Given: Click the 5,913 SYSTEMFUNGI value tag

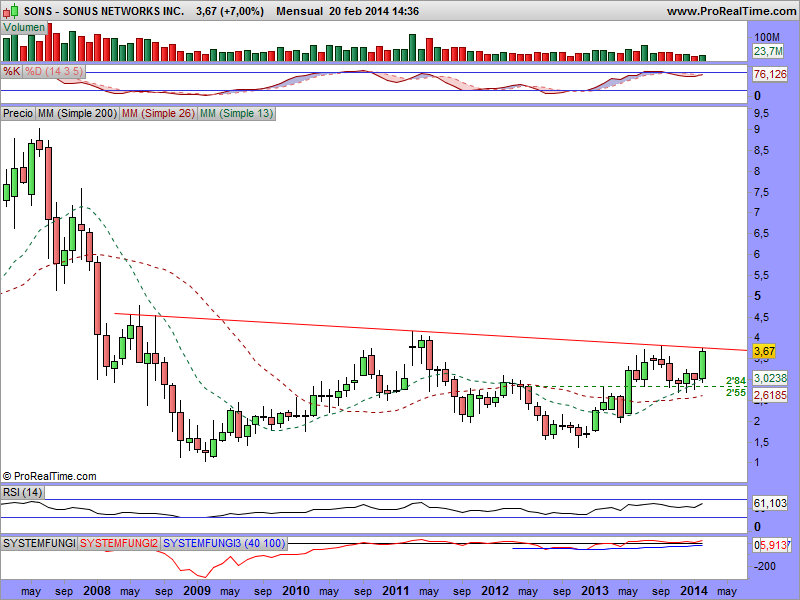Looking at the screenshot, I should 774,545.
